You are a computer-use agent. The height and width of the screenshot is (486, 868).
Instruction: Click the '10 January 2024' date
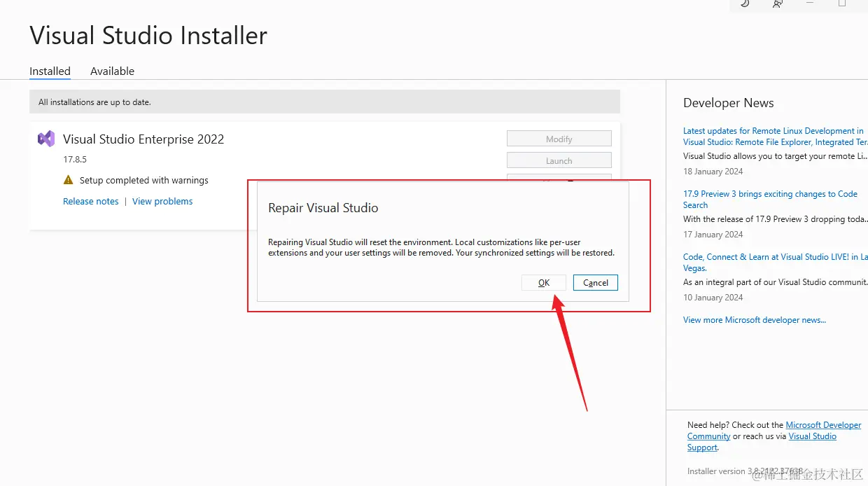tap(713, 298)
